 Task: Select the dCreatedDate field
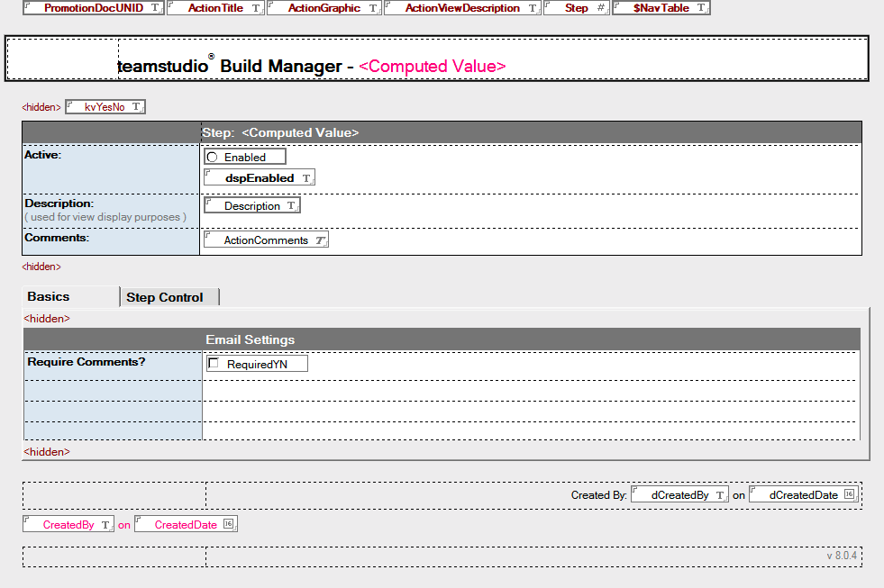tap(804, 494)
